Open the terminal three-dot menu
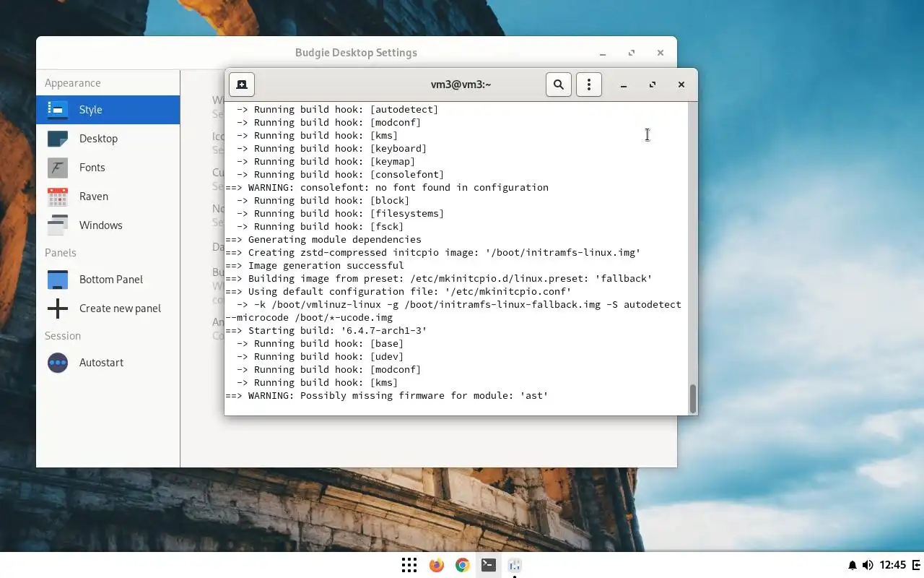 pos(589,85)
